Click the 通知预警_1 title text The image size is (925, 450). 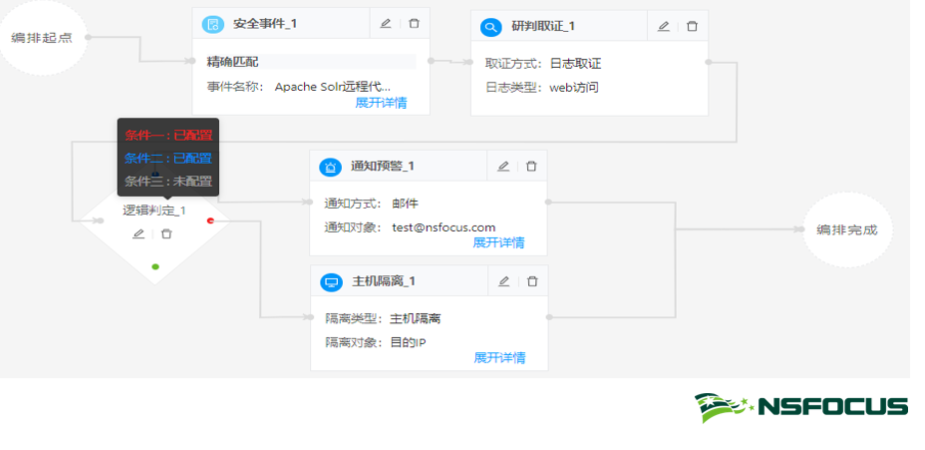coord(382,166)
